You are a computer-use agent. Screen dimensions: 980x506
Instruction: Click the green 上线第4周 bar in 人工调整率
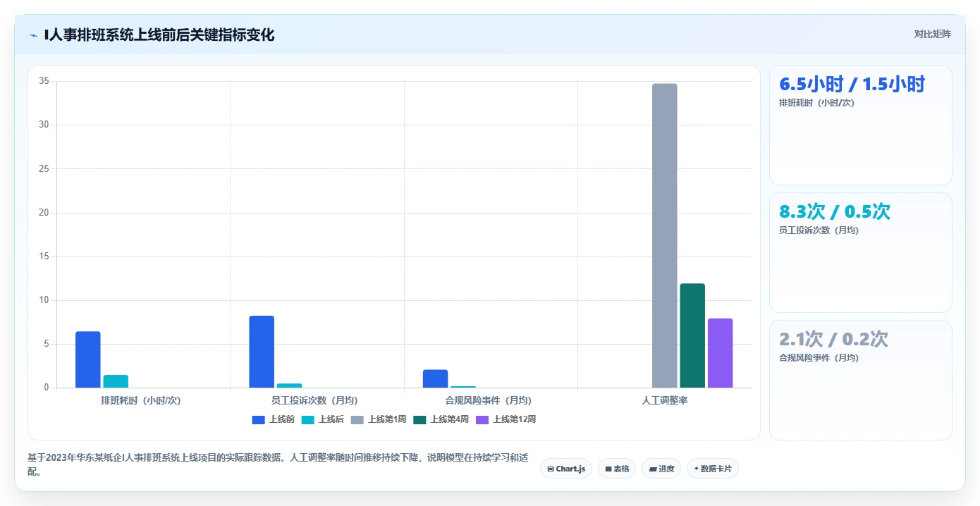692,335
